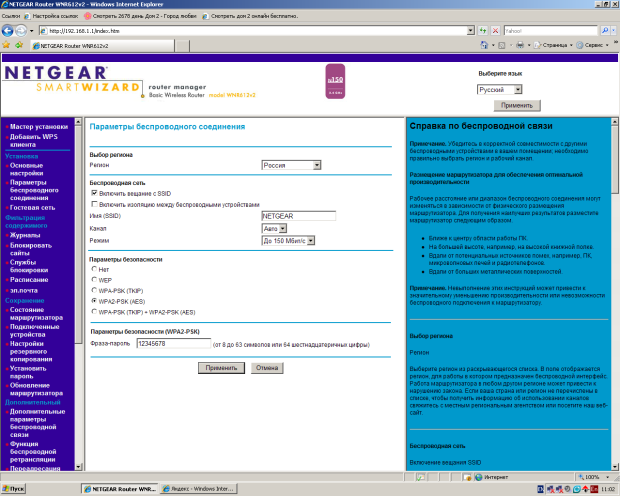The height and width of the screenshot is (496, 620).
Task: Click the EN language indicator in tray
Action: click(541, 489)
